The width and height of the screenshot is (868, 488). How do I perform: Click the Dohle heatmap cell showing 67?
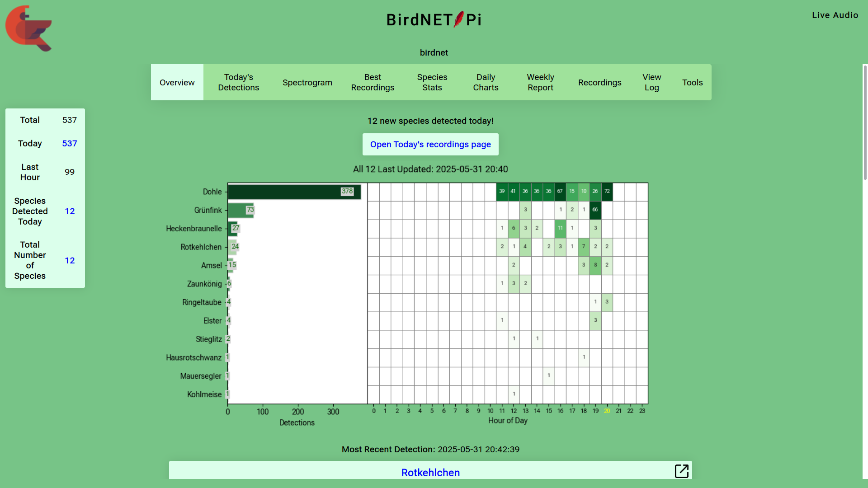tap(560, 192)
